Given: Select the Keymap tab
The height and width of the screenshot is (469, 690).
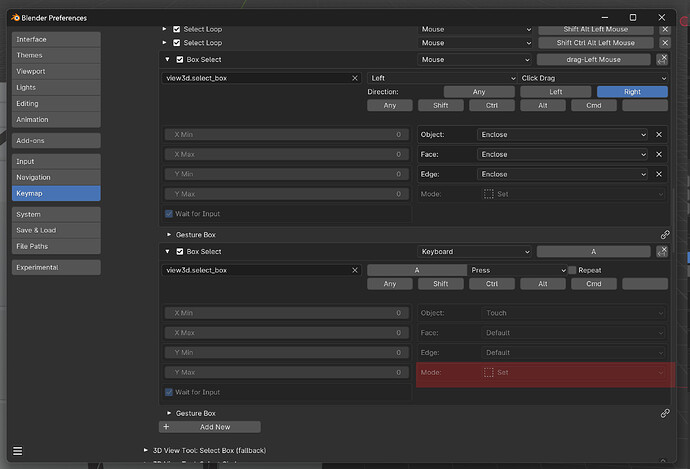Looking at the screenshot, I should point(56,193).
